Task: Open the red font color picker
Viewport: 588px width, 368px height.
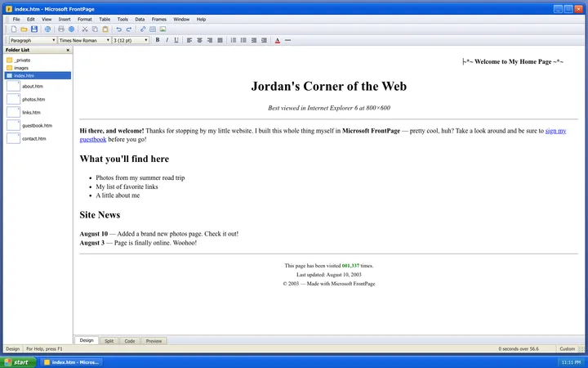Action: tap(278, 40)
